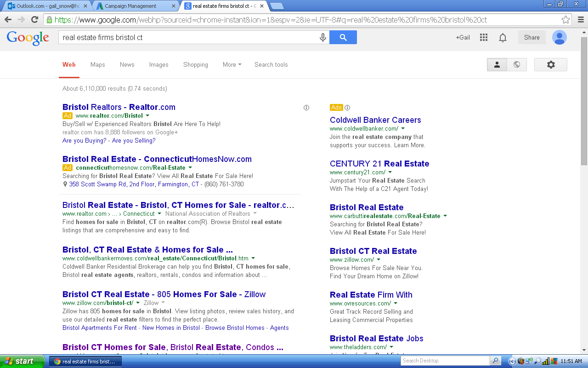Screen dimensions: 588x368
Task: Click the browser Forward arrow
Action: (x=21, y=20)
